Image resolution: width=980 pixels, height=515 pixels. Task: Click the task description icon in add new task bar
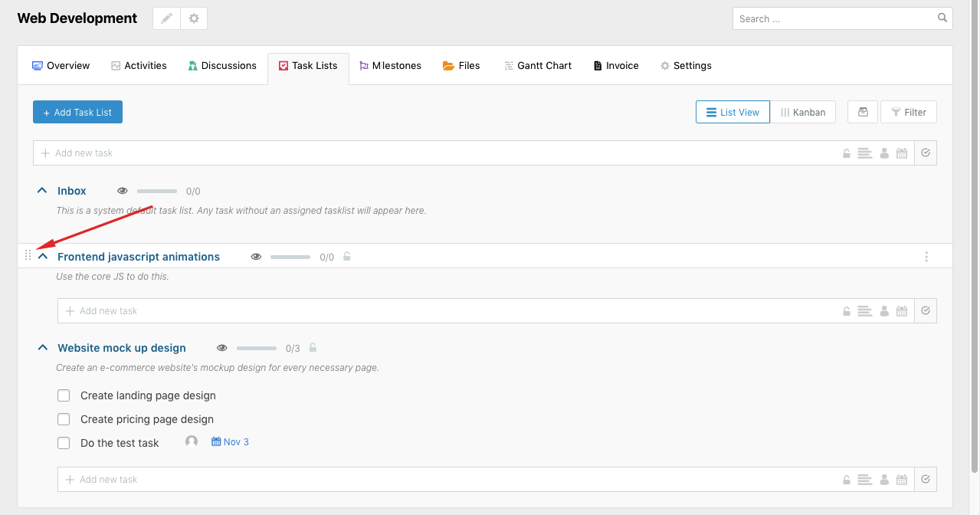[x=865, y=153]
